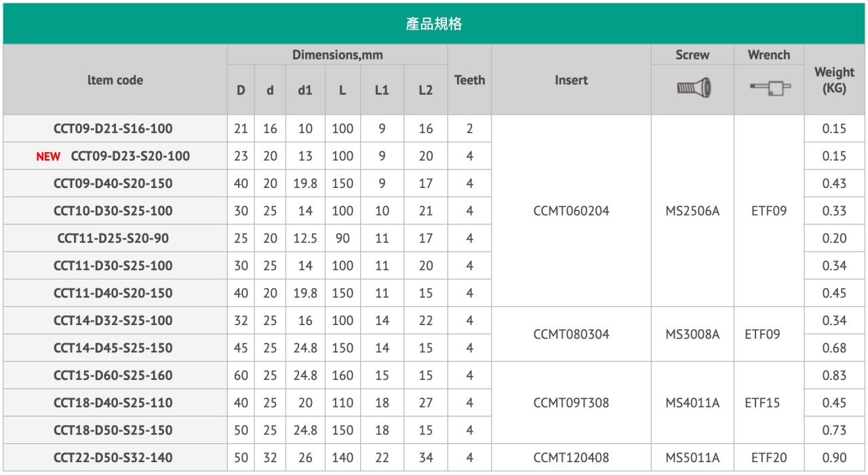868x475 pixels.
Task: Select the Teeth column header
Action: point(469,80)
